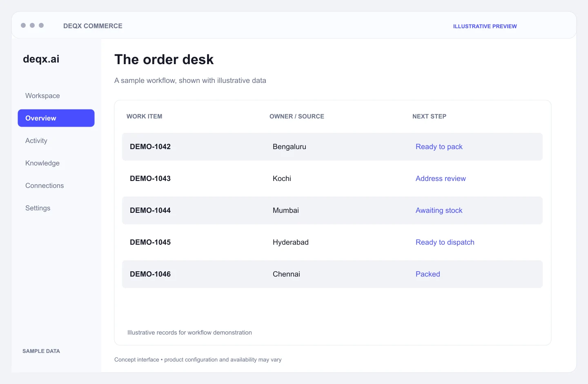588x384 pixels.
Task: Click the deqx.ai logo text
Action: tap(41, 59)
